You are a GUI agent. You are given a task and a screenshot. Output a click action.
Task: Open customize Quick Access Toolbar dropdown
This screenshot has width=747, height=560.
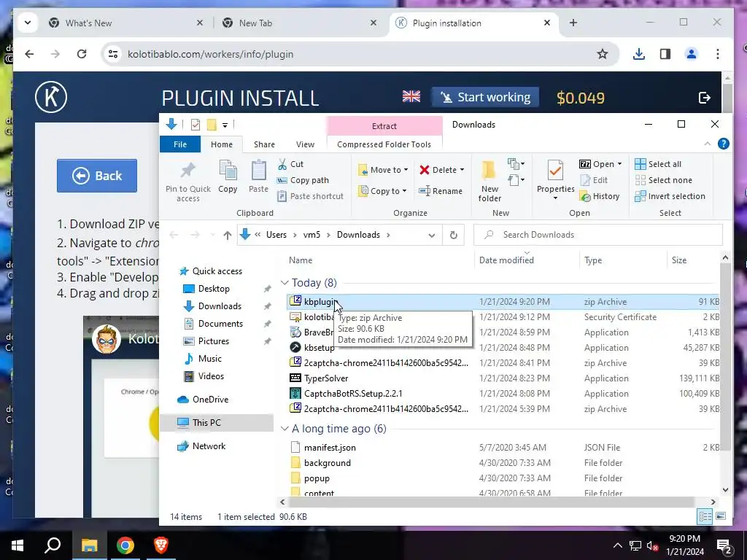click(225, 125)
